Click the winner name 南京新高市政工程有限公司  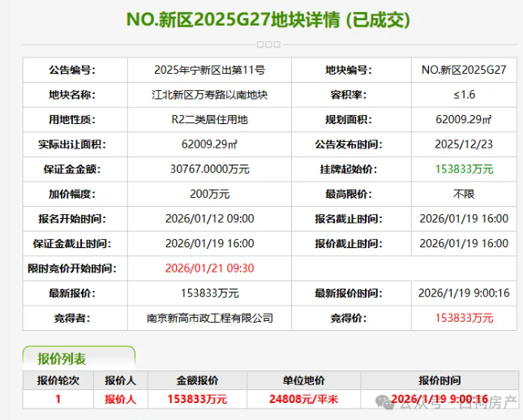[x=209, y=318]
